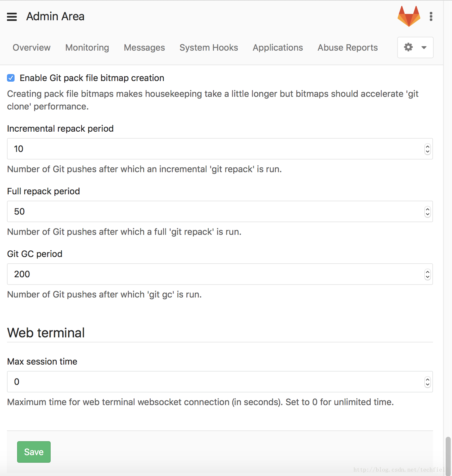Click stepper arrows on Git GC period
This screenshot has height=476, width=452.
[x=428, y=274]
